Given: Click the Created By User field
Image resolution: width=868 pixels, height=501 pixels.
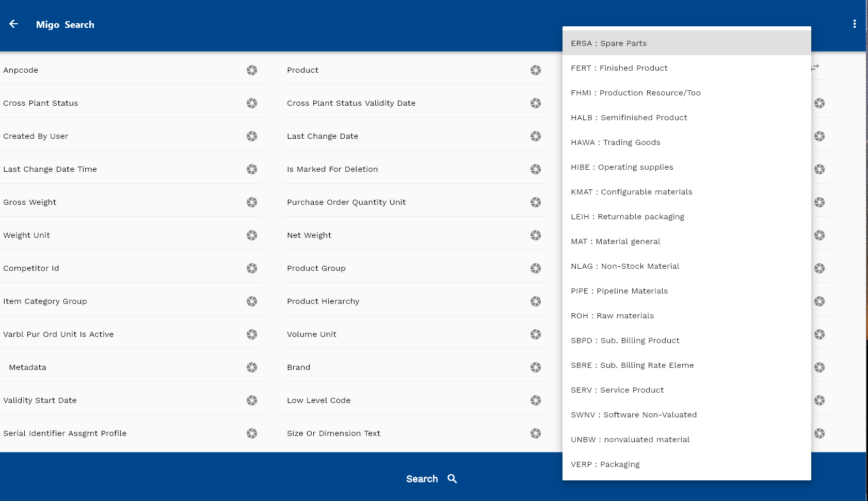Looking at the screenshot, I should pyautogui.click(x=119, y=136).
